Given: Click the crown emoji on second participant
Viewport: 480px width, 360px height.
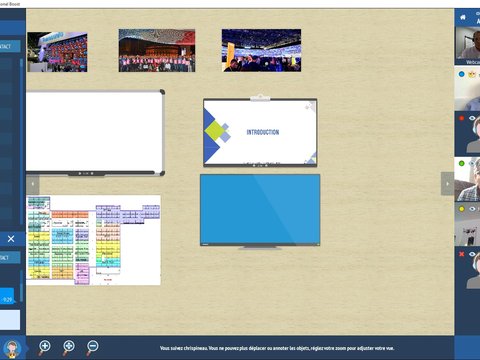Looking at the screenshot, I should [x=472, y=74].
